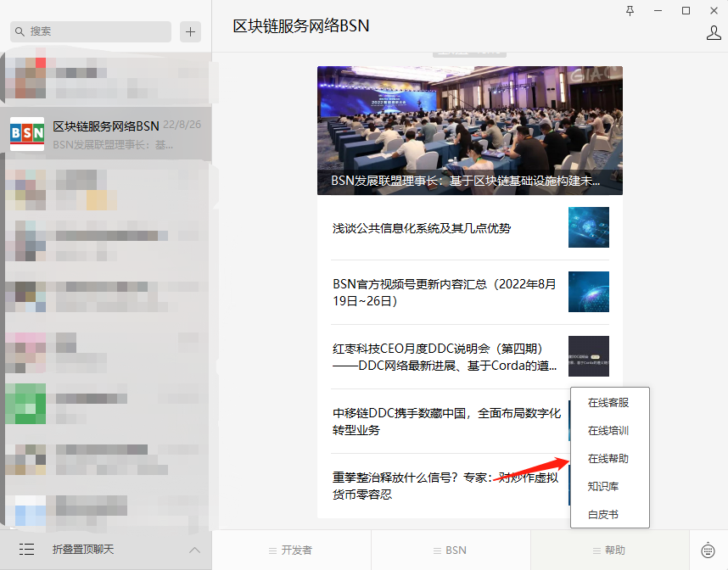728x570 pixels.
Task: Click the headline caption BSN发展联盟理事长
Action: pos(465,181)
